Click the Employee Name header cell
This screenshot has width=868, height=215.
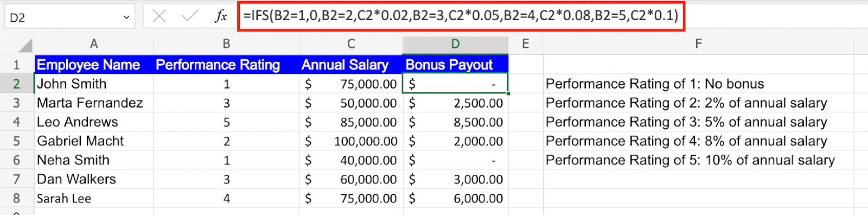pos(94,65)
